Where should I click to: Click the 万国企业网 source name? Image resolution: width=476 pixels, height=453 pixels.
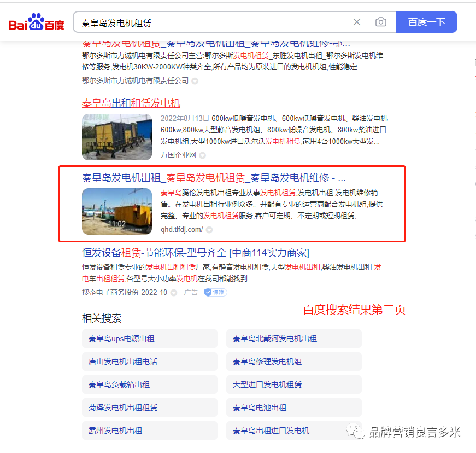[178, 155]
